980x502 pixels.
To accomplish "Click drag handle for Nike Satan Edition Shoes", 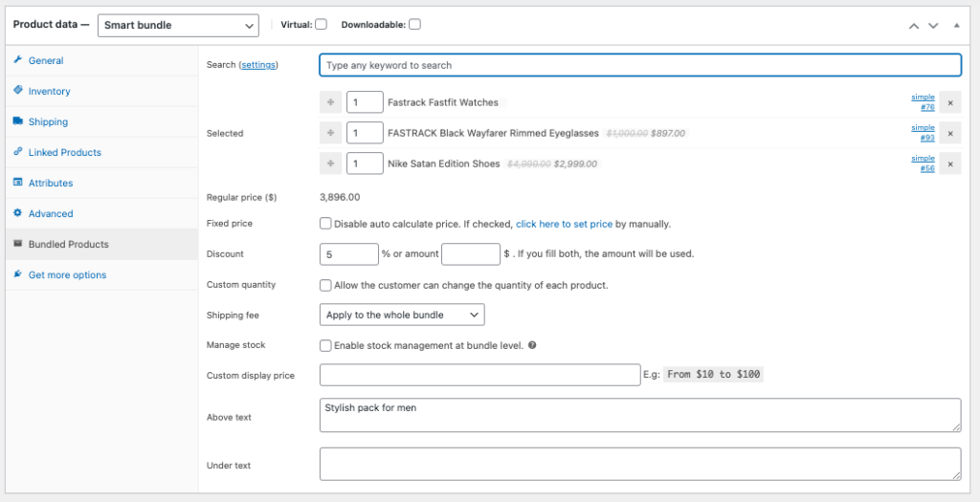I will [330, 164].
